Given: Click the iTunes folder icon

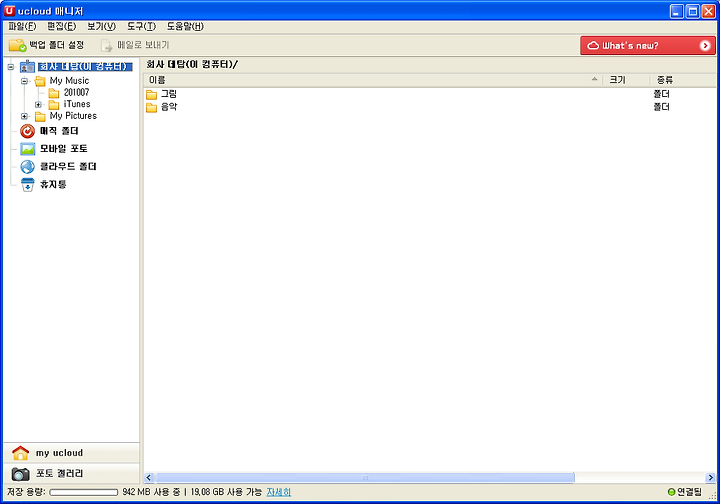Looking at the screenshot, I should [54, 105].
